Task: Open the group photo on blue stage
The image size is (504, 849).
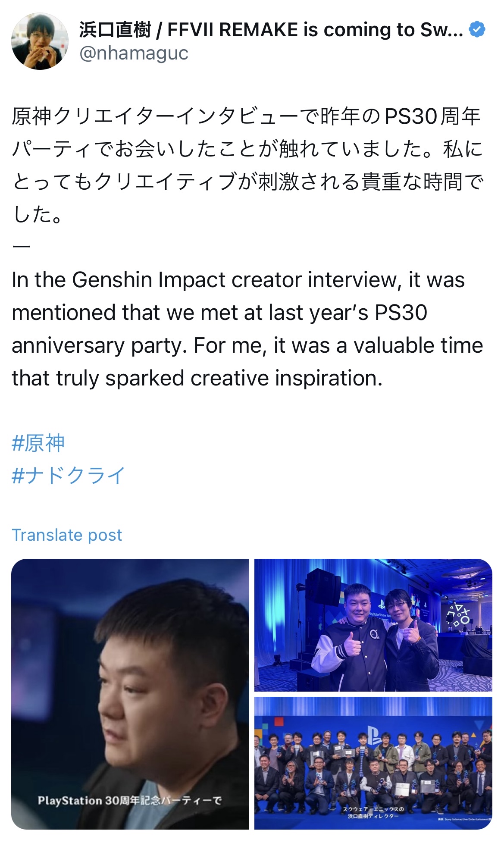Action: pyautogui.click(x=373, y=763)
